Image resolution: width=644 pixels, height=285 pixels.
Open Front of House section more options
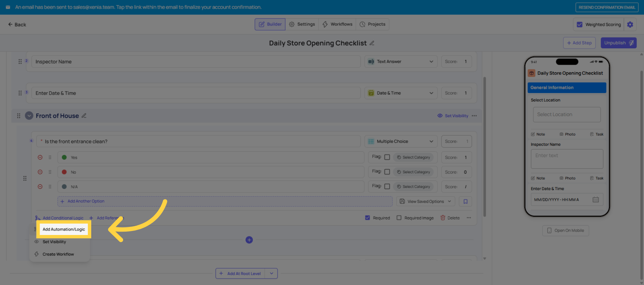click(474, 116)
